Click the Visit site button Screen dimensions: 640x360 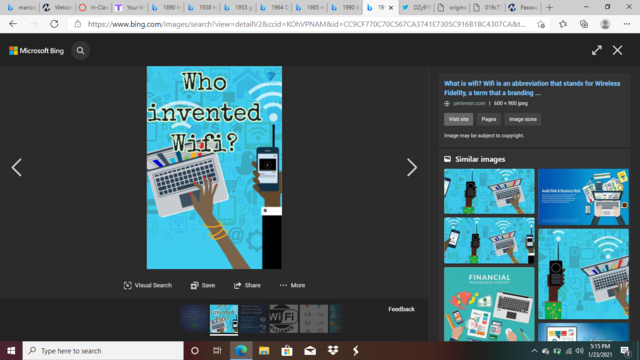(458, 119)
